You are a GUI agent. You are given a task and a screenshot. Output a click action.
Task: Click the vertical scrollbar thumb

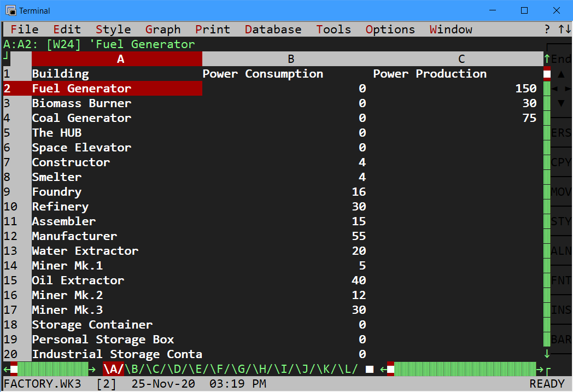[x=547, y=74]
